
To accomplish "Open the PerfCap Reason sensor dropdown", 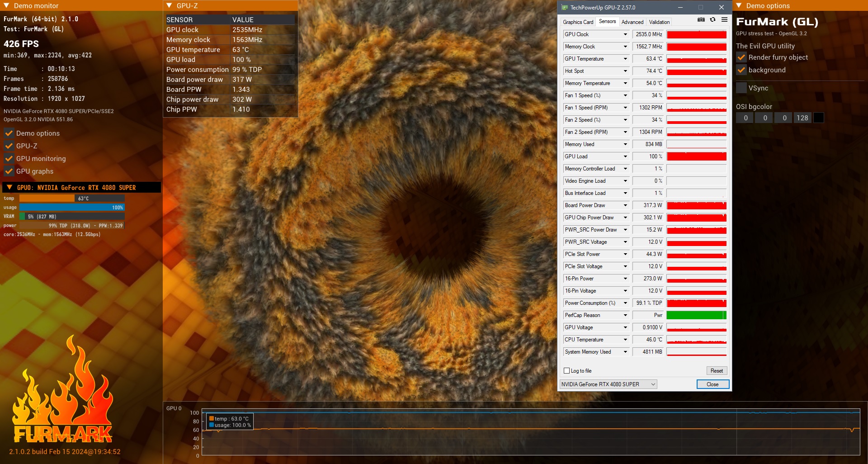I will [625, 315].
